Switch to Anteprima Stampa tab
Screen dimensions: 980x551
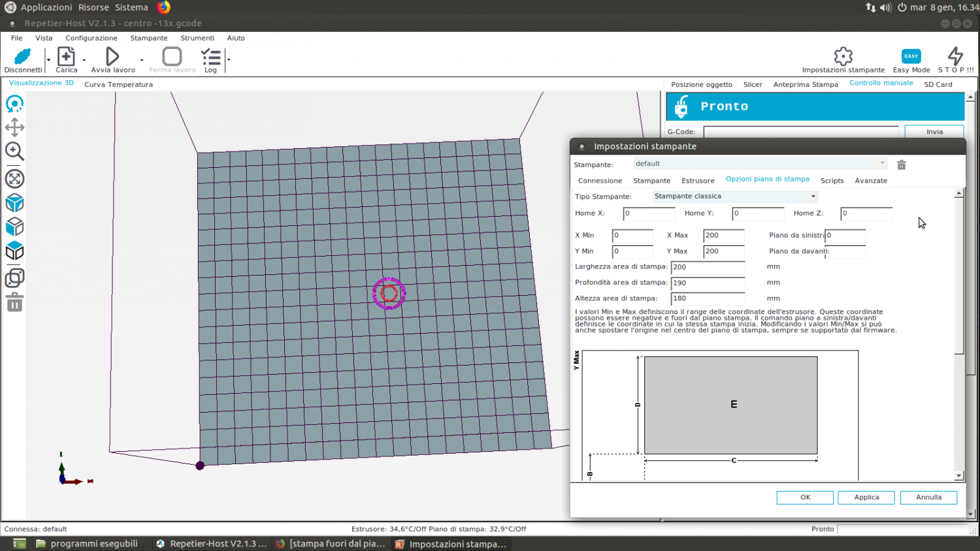[806, 84]
